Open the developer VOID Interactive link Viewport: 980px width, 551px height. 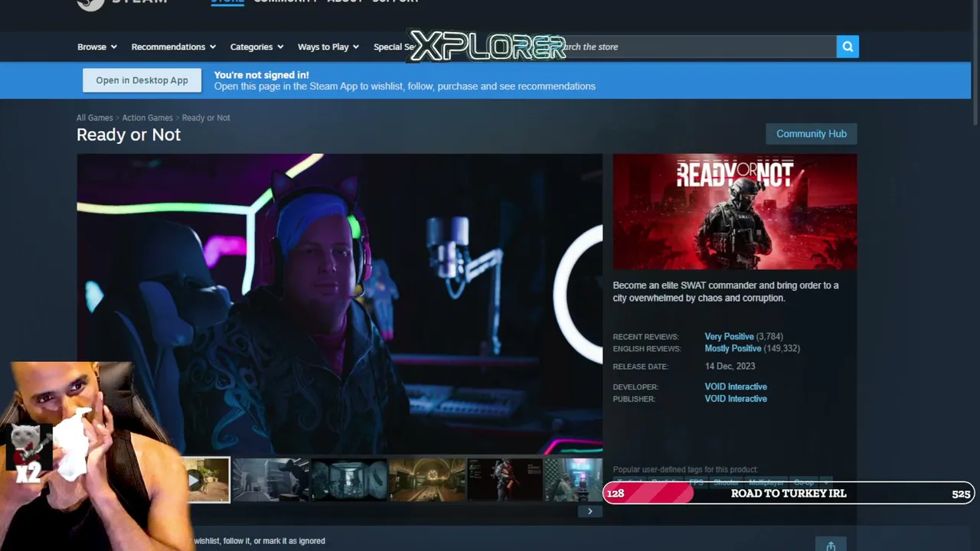pyautogui.click(x=736, y=386)
